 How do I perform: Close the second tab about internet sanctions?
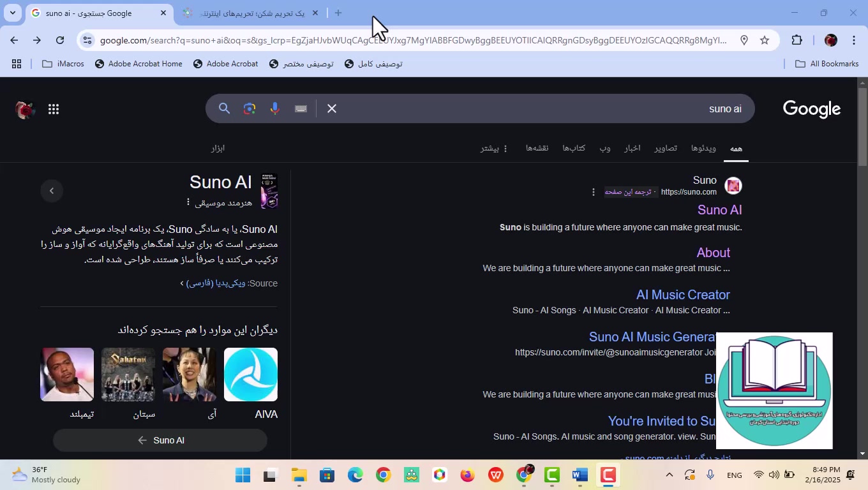tap(315, 13)
